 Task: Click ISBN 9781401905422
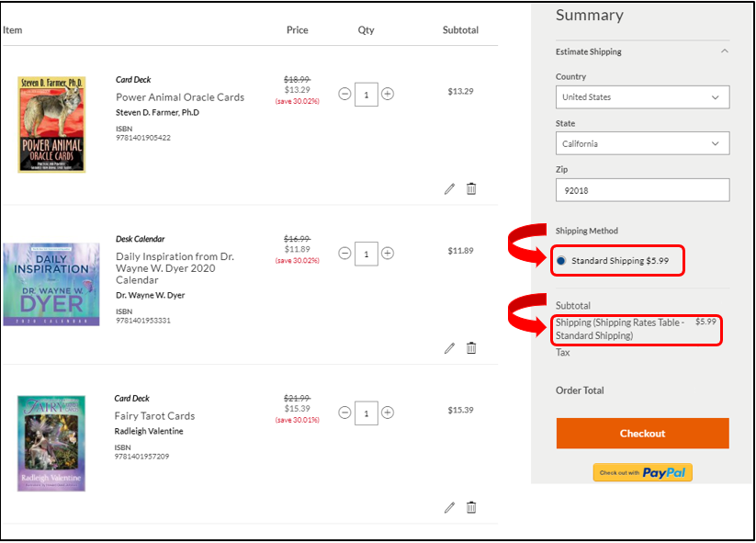pos(143,138)
